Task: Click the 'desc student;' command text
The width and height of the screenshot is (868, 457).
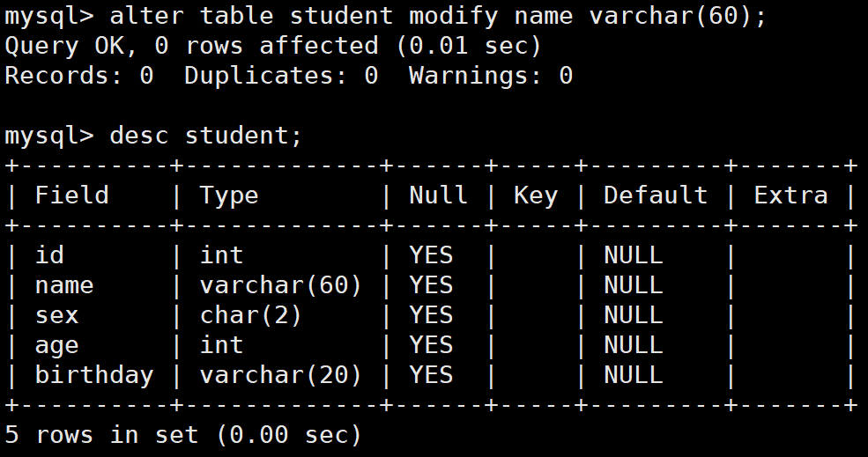Action: [x=206, y=136]
